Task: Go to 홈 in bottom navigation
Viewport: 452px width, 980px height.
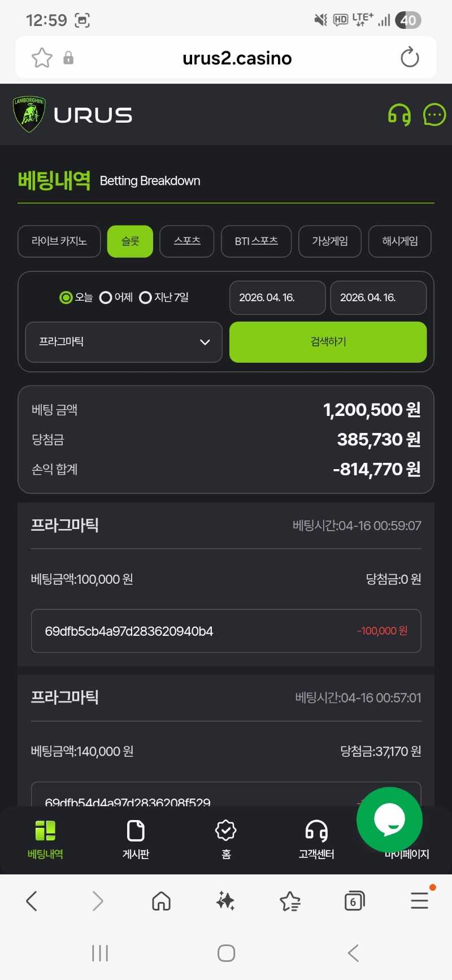Action: pos(226,839)
